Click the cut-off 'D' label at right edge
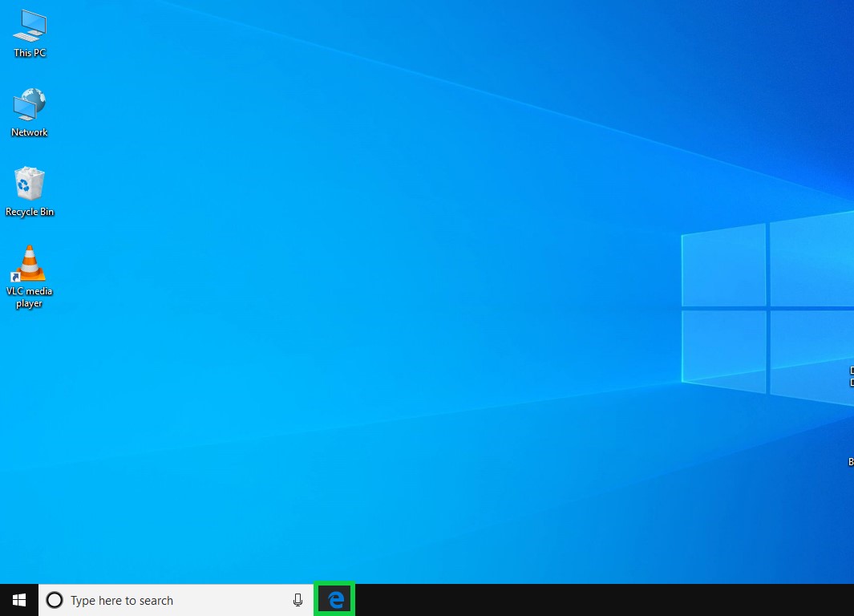 click(x=851, y=376)
